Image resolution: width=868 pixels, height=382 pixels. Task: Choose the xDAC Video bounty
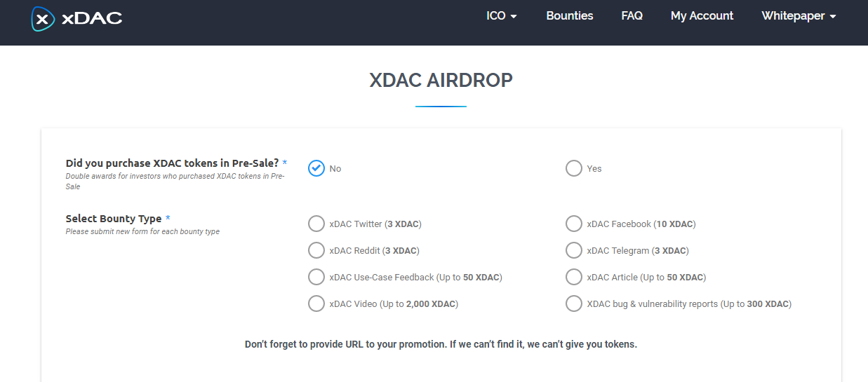[x=316, y=303]
